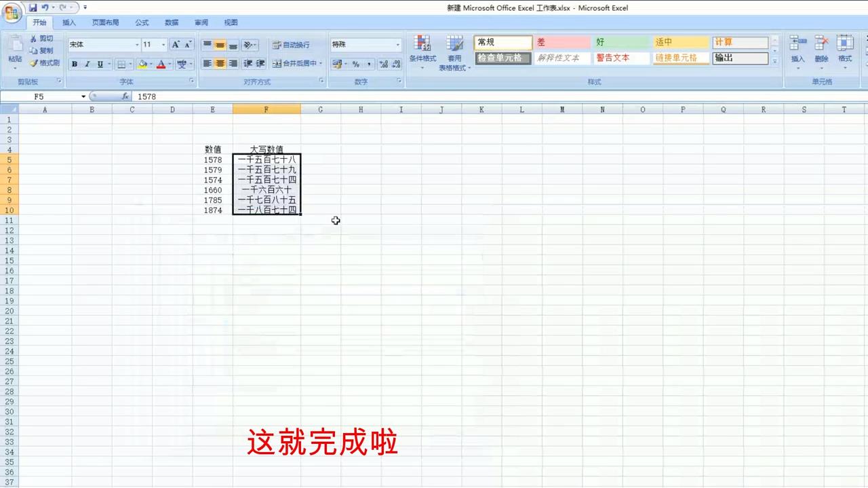
Task: Click the increase decimal icon
Action: tap(382, 64)
